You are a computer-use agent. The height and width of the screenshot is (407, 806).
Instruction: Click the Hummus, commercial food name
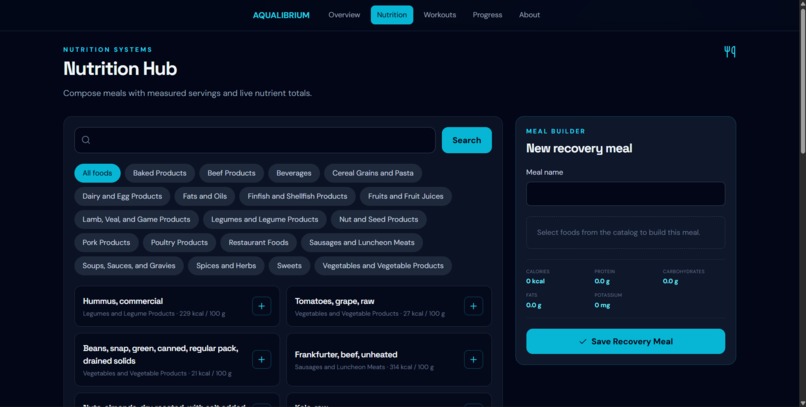[x=123, y=301]
